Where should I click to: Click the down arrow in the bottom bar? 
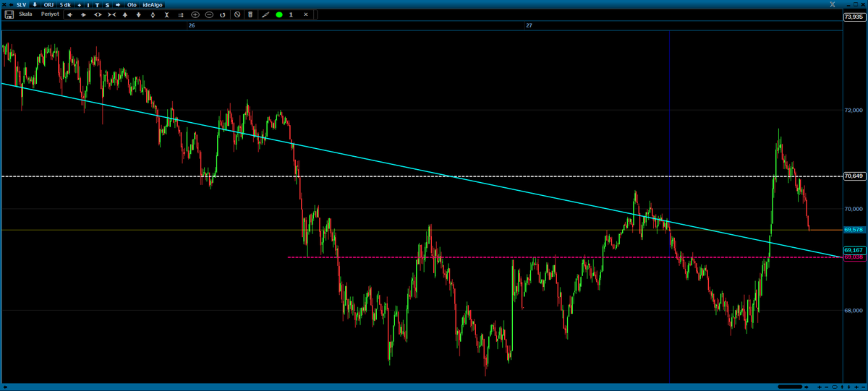tap(848, 387)
